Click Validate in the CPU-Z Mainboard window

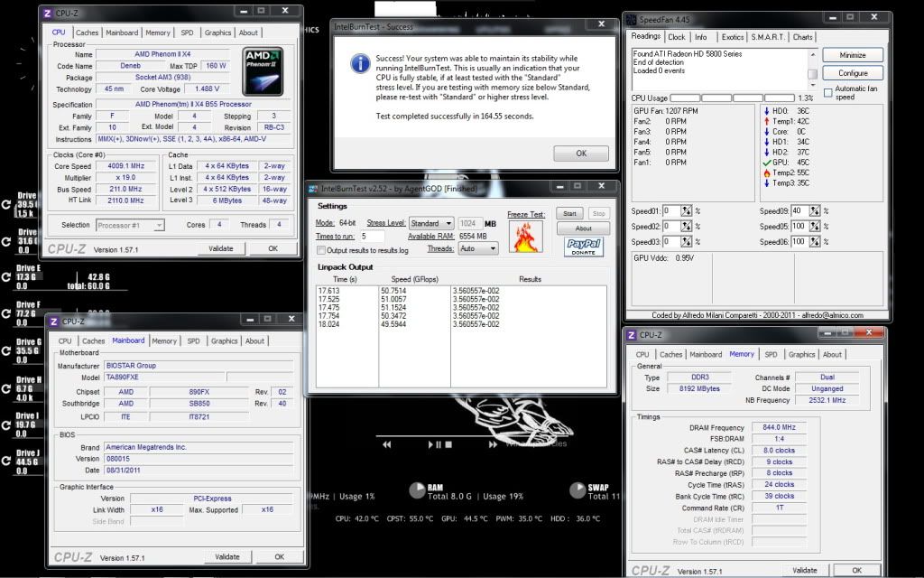tap(227, 556)
